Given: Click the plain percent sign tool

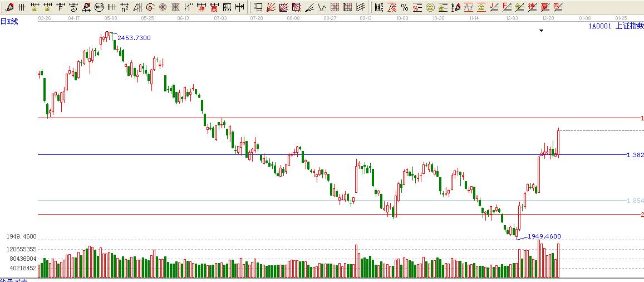Looking at the screenshot, I should (x=404, y=7).
